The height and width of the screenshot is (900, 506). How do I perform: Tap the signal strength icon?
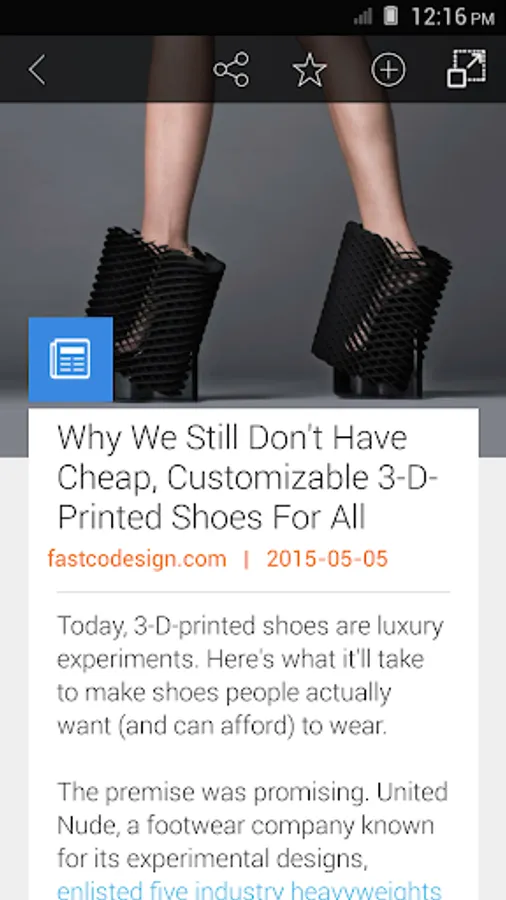[x=363, y=16]
